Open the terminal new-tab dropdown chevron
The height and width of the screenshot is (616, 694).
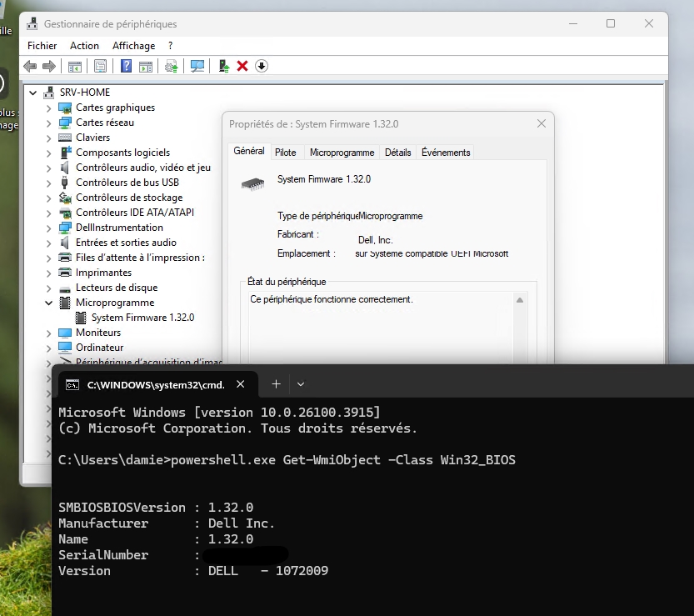301,384
